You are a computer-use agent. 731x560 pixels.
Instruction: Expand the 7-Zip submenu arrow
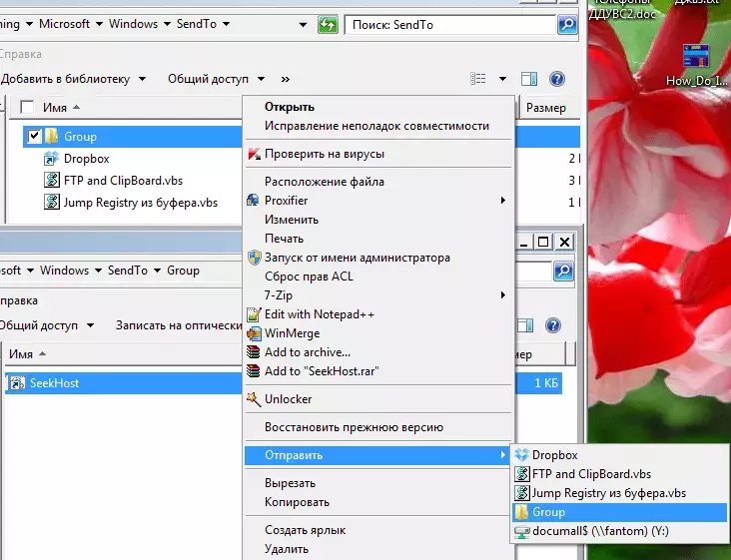click(x=503, y=295)
